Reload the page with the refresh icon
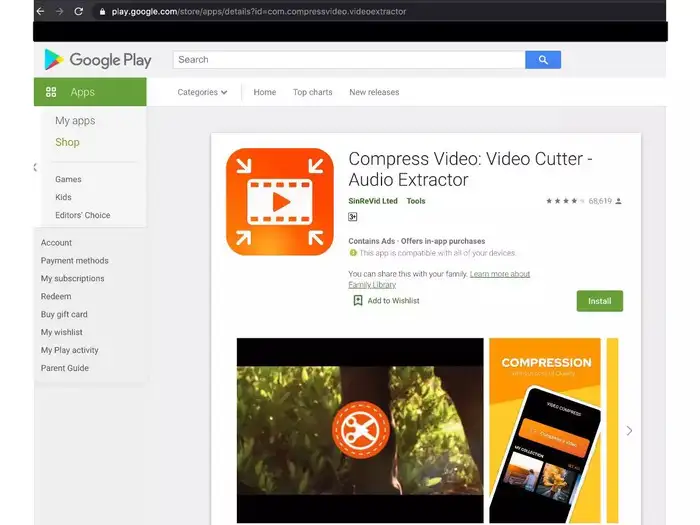Viewport: 700px width, 525px height. [x=79, y=11]
